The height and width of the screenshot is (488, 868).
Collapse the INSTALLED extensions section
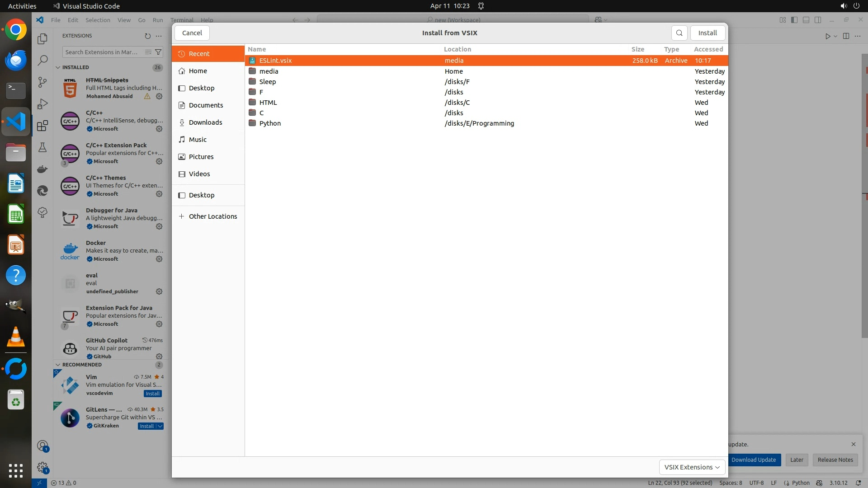(58, 67)
